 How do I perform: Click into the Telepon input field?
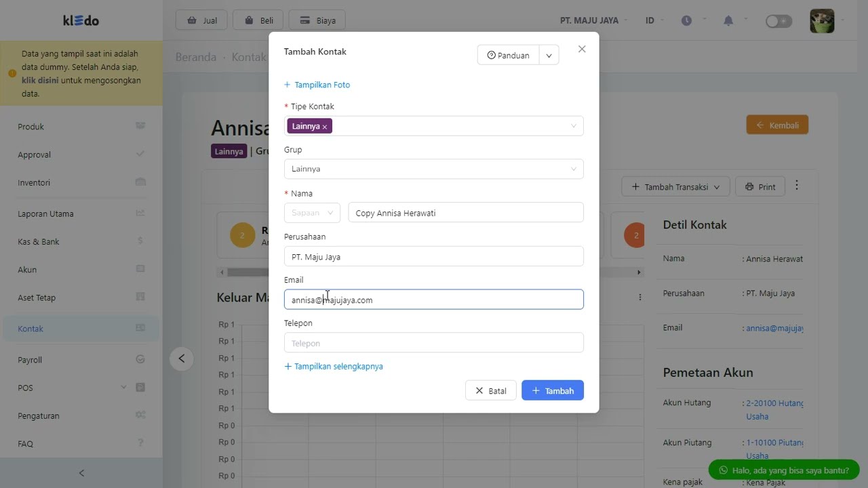click(x=433, y=343)
